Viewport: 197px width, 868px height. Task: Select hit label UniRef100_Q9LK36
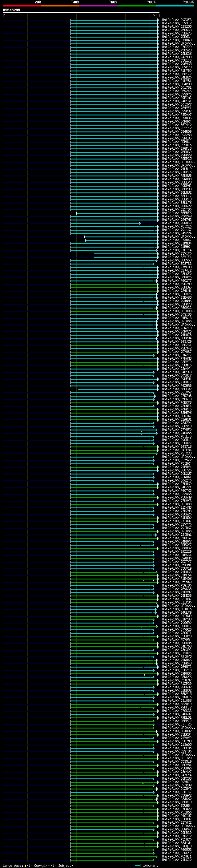[x=176, y=54]
